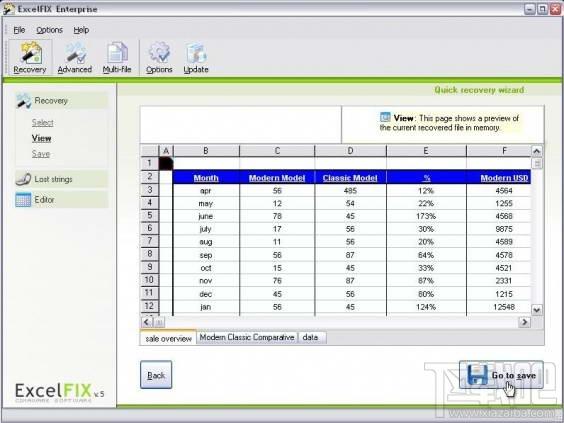Viewport: 564px width, 423px height.
Task: Click the vertical scrollbar down arrow
Action: [x=537, y=310]
